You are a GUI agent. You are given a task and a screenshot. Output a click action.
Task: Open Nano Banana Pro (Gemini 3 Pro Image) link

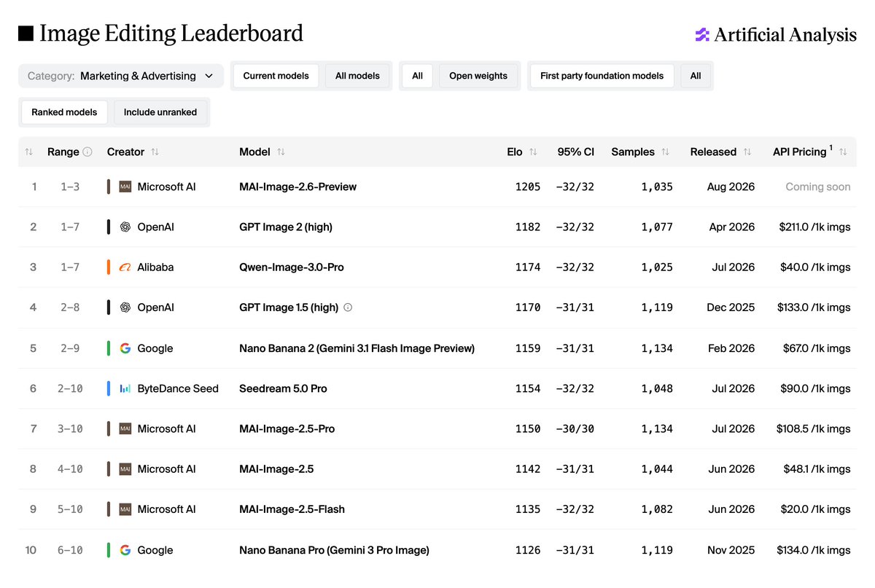coord(334,550)
